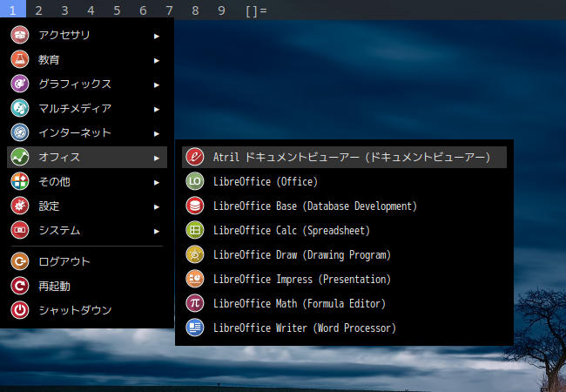Screen dimensions: 566x392
Task: Click the Atril document viewer icon
Action: pos(195,157)
